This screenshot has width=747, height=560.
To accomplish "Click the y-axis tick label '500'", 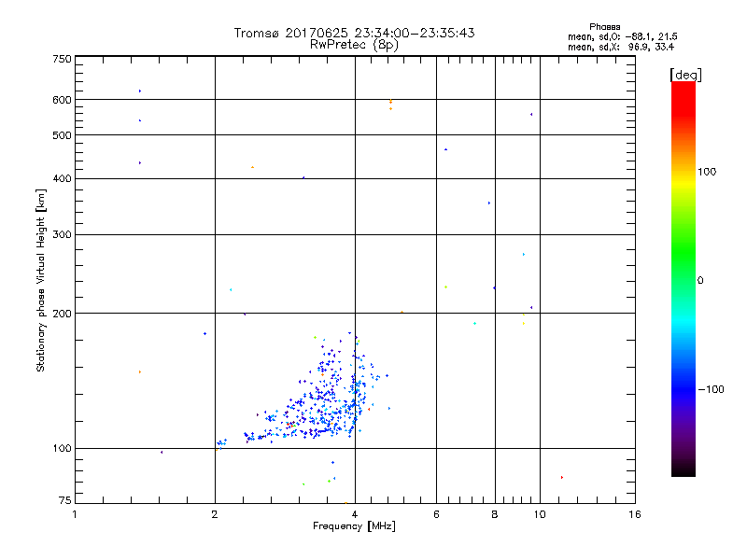I will tap(62, 135).
